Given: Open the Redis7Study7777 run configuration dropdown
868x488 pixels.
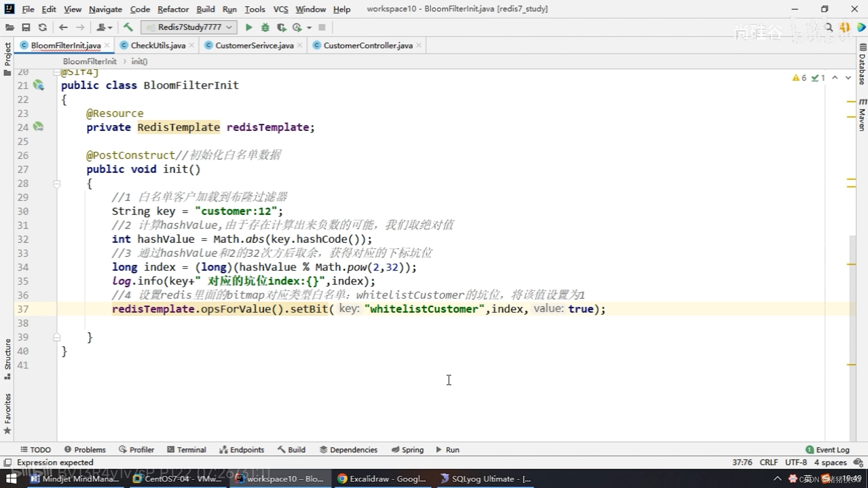Looking at the screenshot, I should point(189,28).
